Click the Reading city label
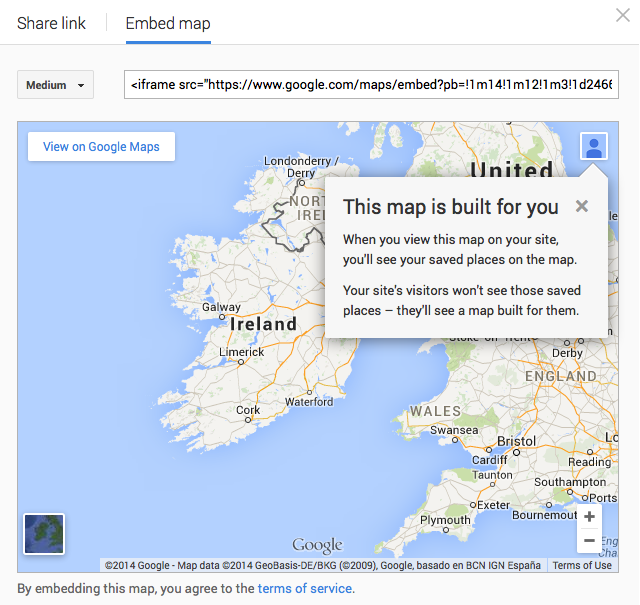Viewport: 640px width, 605px height. coord(590,462)
